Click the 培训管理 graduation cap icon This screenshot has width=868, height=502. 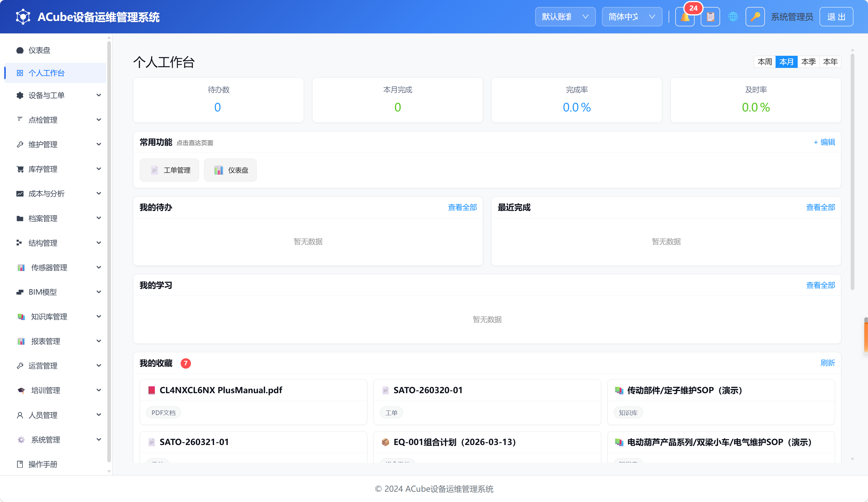21,390
